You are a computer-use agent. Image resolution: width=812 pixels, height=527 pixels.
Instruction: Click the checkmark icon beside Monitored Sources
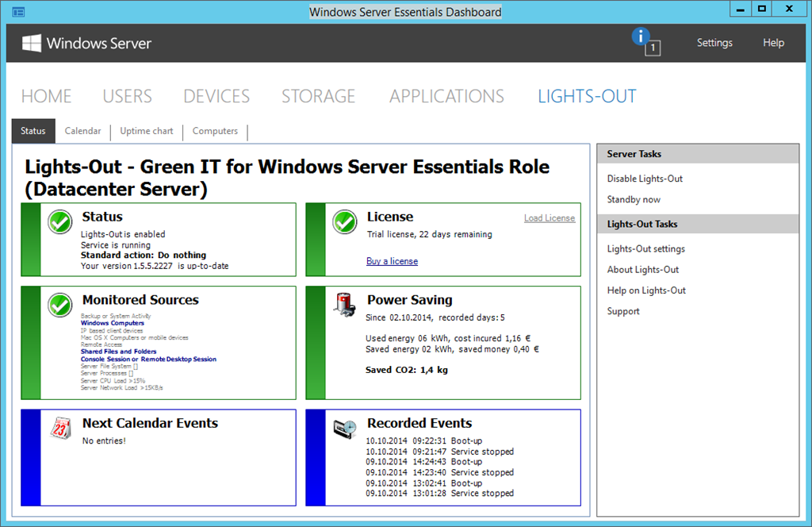point(60,305)
